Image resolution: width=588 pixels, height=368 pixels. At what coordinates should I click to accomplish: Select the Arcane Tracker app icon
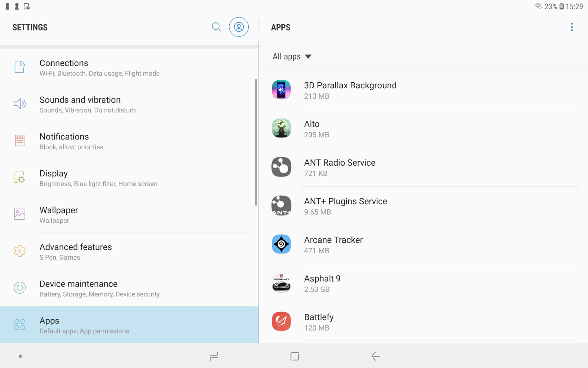pos(281,244)
